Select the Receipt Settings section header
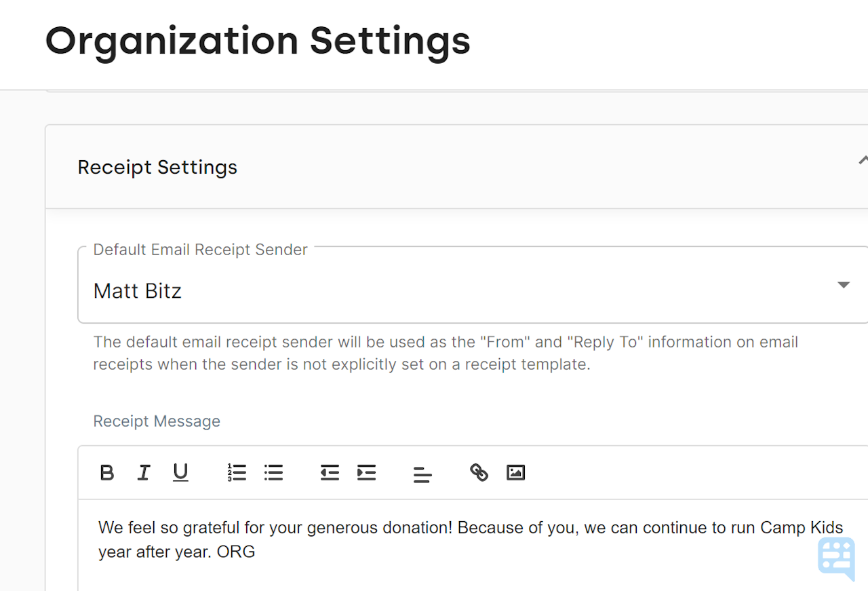The image size is (868, 591). pos(157,167)
